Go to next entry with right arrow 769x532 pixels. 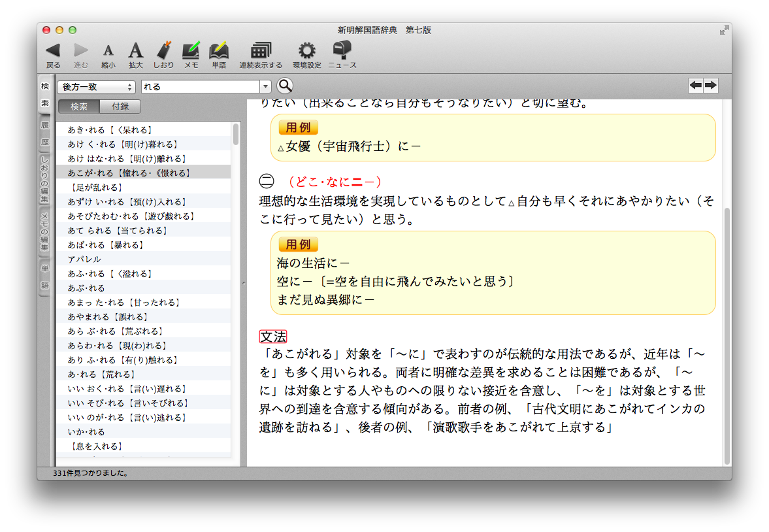(x=710, y=86)
